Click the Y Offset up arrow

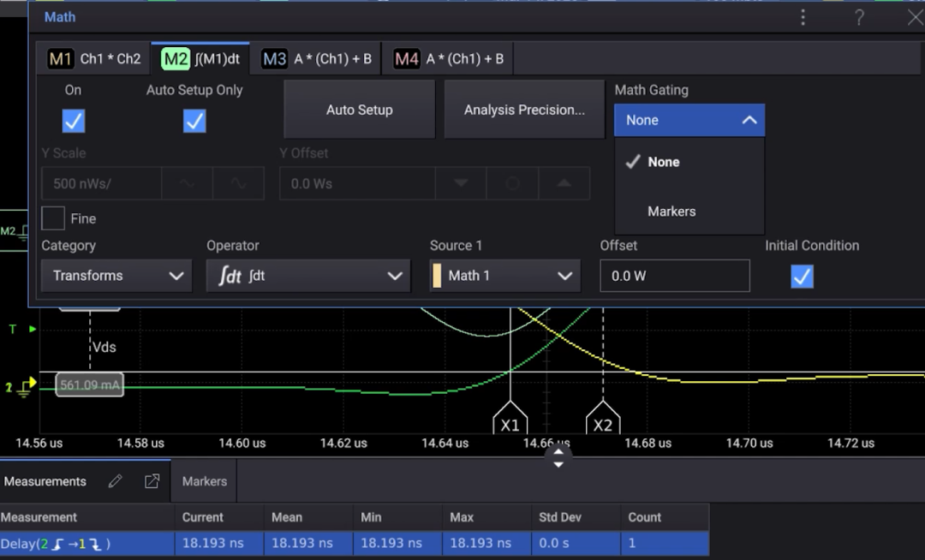[564, 183]
